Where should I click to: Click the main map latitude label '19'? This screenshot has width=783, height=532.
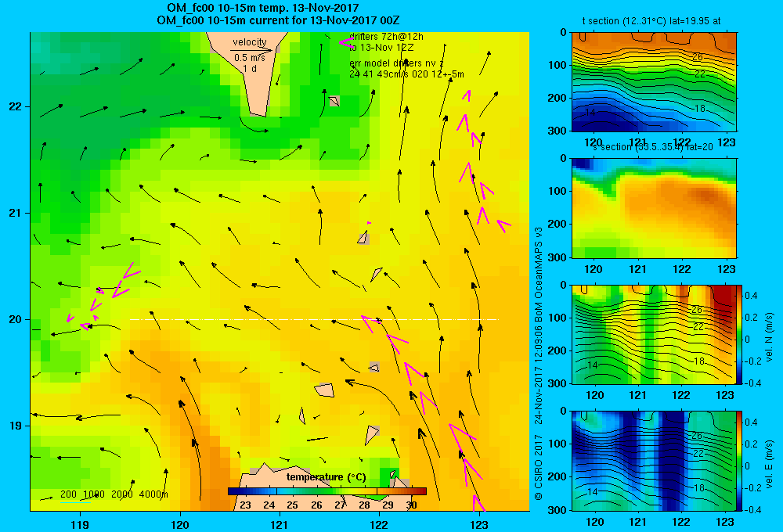pyautogui.click(x=16, y=426)
